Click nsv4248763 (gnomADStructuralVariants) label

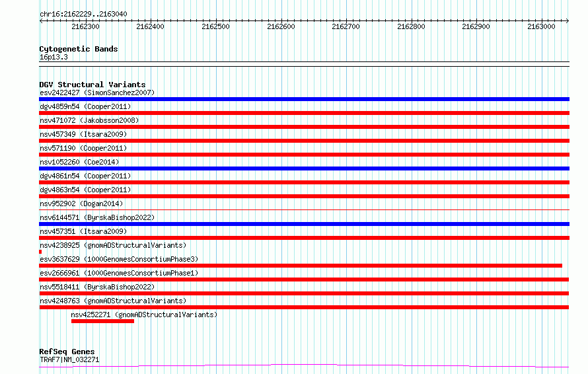113,301
